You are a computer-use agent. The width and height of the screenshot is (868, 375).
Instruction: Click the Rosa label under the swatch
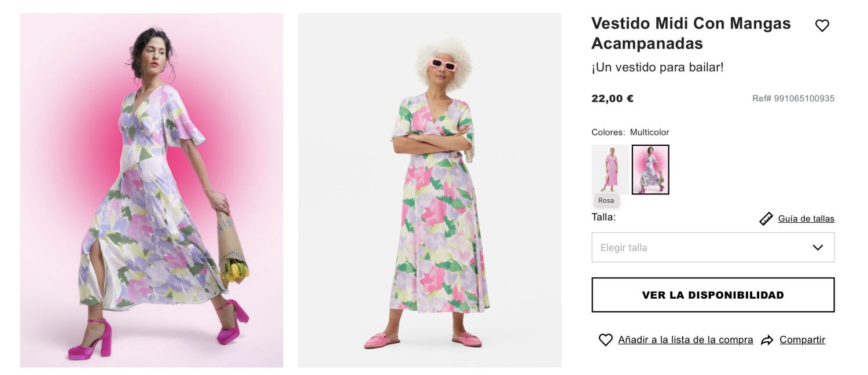tap(606, 200)
